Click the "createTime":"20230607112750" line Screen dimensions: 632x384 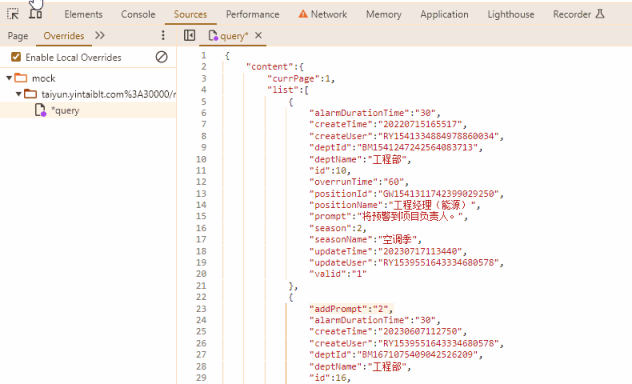pyautogui.click(x=388, y=331)
